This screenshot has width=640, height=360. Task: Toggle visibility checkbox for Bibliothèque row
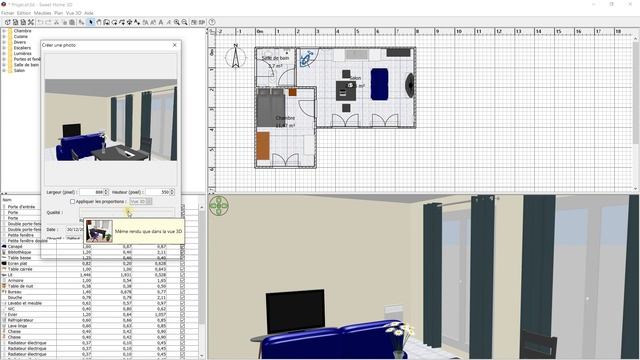click(x=182, y=252)
